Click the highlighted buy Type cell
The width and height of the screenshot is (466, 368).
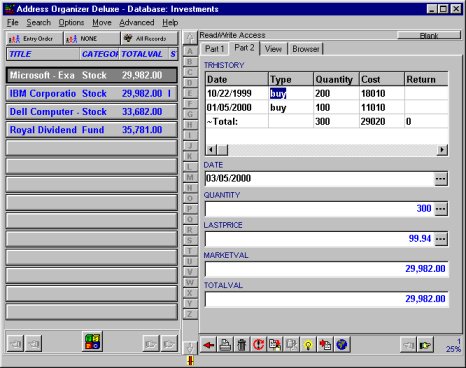(x=290, y=94)
